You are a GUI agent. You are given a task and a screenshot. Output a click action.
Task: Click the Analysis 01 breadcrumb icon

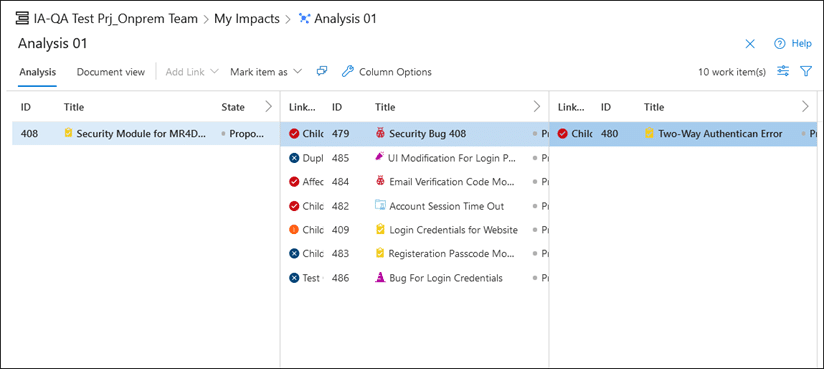pos(304,18)
